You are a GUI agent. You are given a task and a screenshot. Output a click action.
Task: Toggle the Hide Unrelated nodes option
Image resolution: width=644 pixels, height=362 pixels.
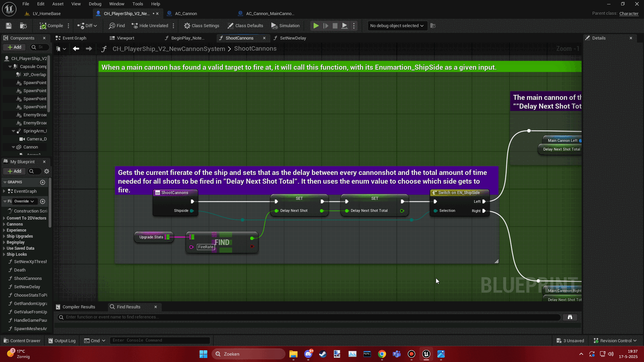point(150,26)
